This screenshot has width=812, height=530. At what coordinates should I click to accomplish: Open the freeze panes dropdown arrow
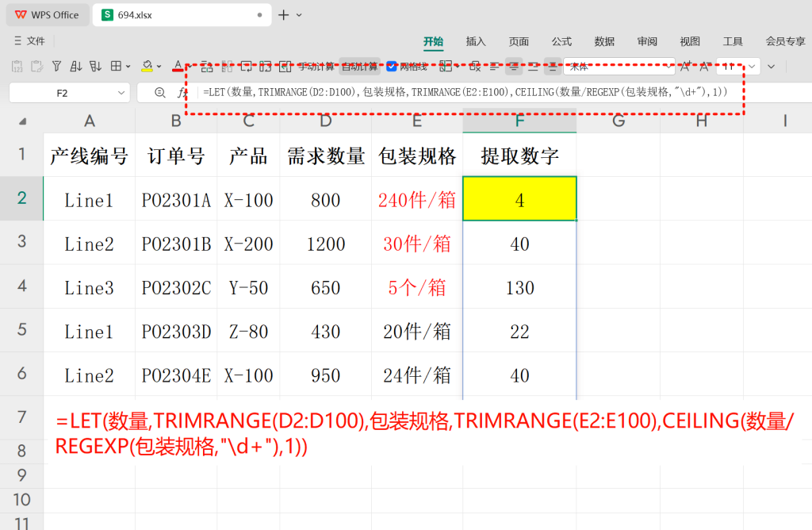point(456,67)
